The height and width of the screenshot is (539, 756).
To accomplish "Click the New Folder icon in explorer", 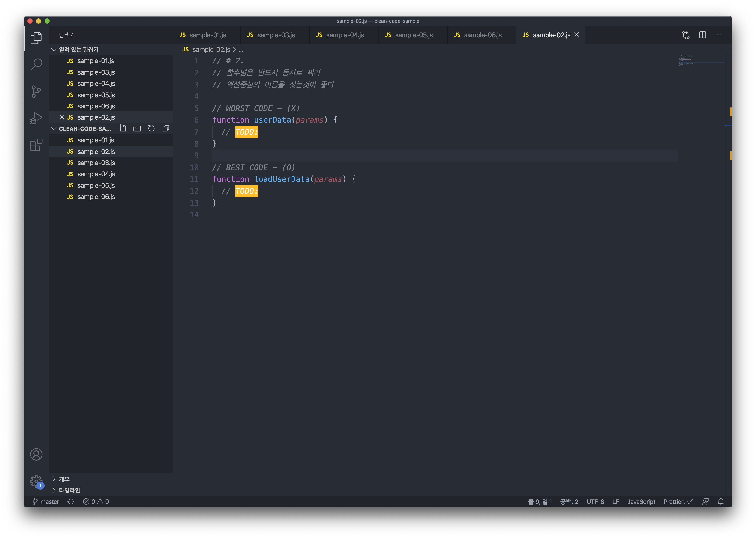I will 137,128.
